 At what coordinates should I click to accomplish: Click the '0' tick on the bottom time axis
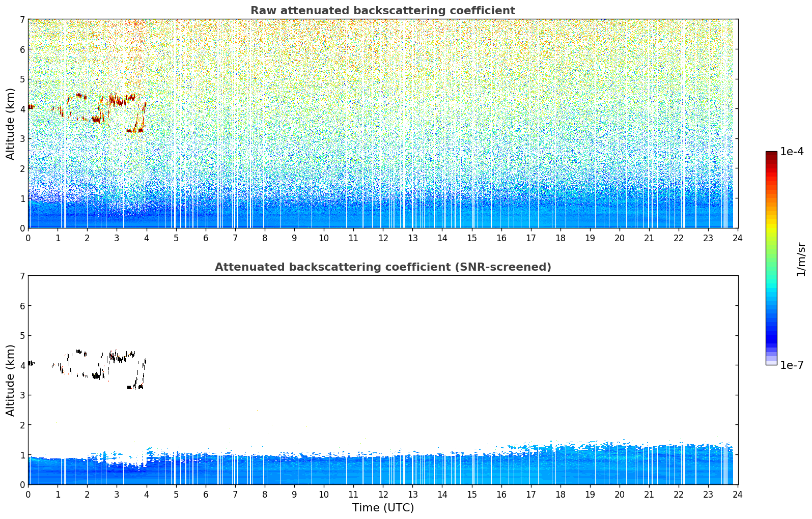point(28,494)
